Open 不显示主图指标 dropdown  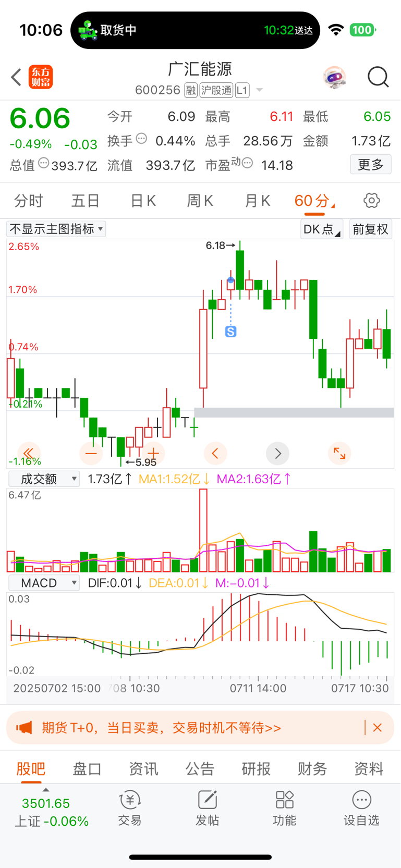point(56,229)
